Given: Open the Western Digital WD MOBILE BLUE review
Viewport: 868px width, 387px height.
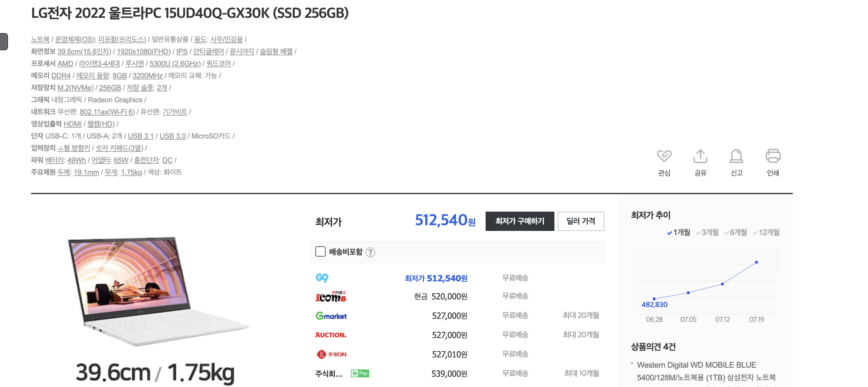Looking at the screenshot, I should [x=706, y=371].
